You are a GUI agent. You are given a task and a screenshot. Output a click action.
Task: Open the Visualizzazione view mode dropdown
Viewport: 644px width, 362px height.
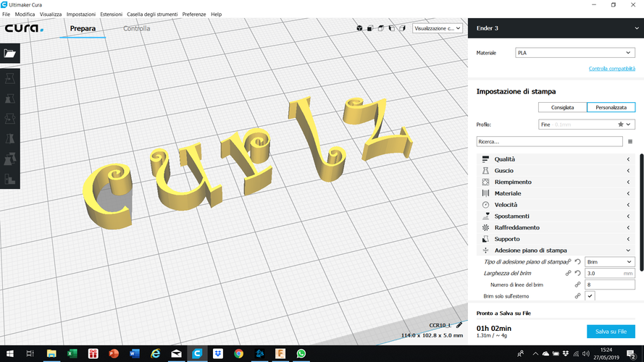[437, 28]
